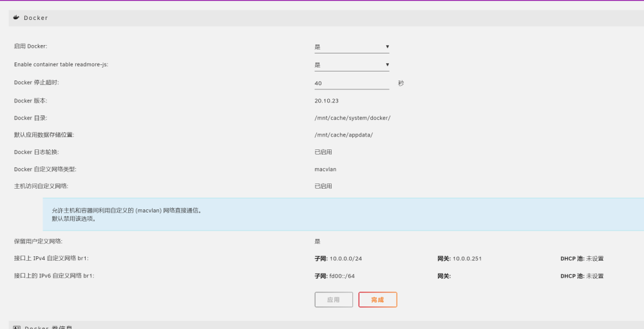Click the 默认应用数据存储位置 label
Image resolution: width=644 pixels, height=329 pixels.
pyautogui.click(x=44, y=135)
